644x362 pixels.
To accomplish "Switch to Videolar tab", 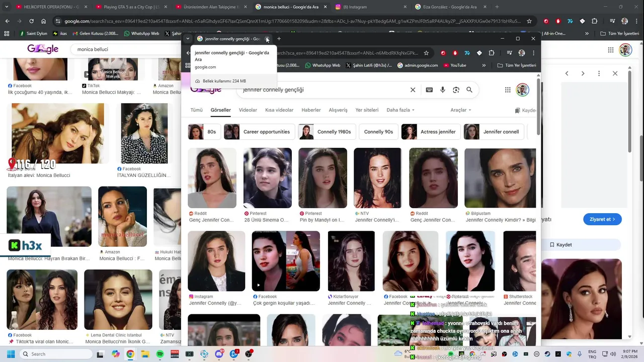I will click(248, 110).
